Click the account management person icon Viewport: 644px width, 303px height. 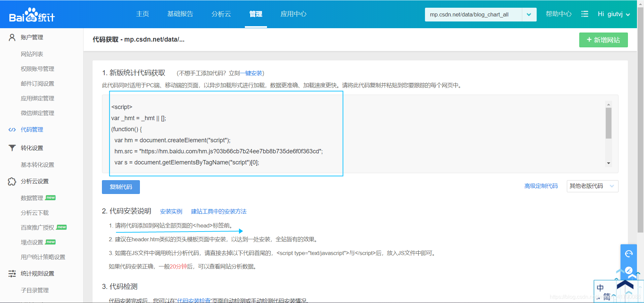tap(12, 37)
